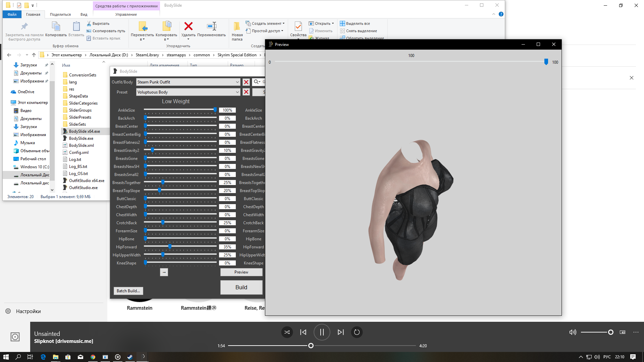Image resolution: width=644 pixels, height=362 pixels.
Task: Skip to the next track
Action: click(x=340, y=332)
